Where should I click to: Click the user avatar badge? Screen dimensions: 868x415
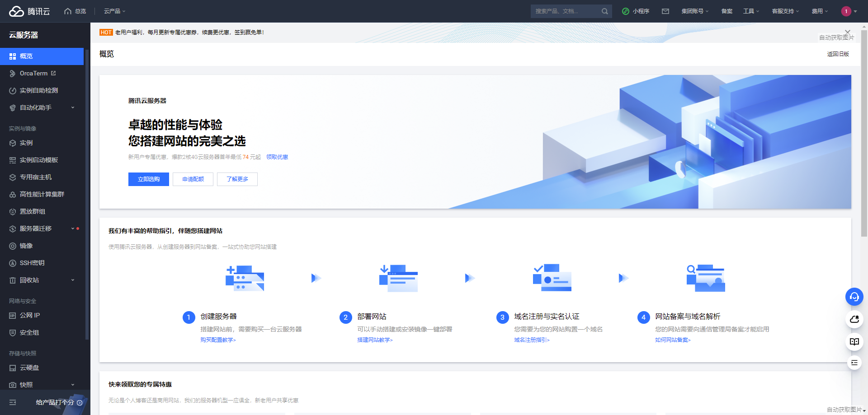tap(846, 11)
